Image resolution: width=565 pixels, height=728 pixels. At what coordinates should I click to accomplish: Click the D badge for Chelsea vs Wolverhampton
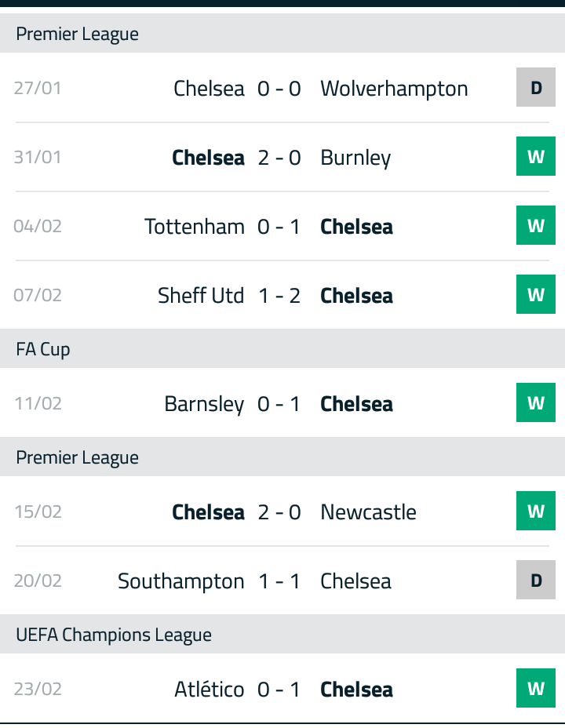(x=536, y=87)
